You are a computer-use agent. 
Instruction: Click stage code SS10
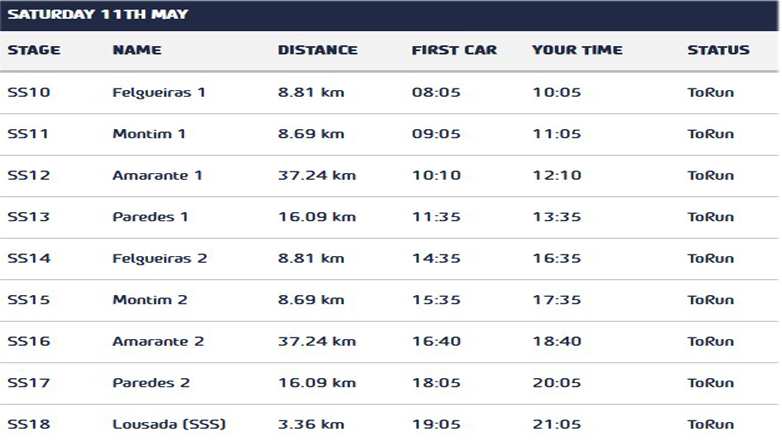tap(28, 93)
